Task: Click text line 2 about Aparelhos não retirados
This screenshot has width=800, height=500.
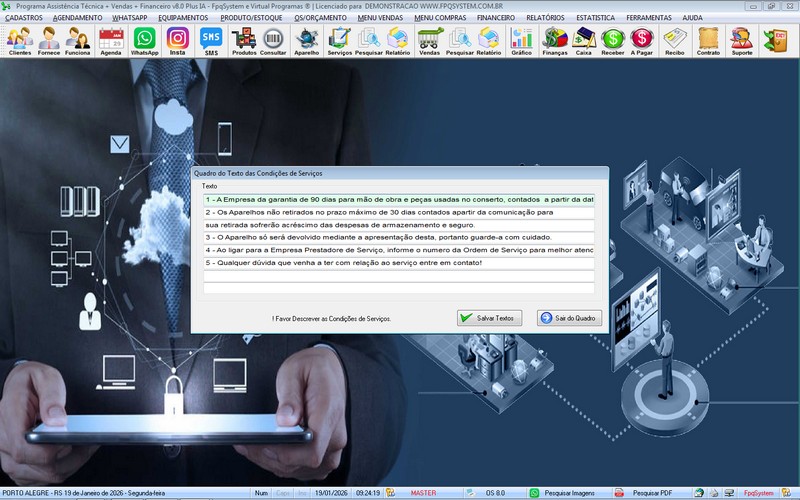Action: [x=399, y=212]
